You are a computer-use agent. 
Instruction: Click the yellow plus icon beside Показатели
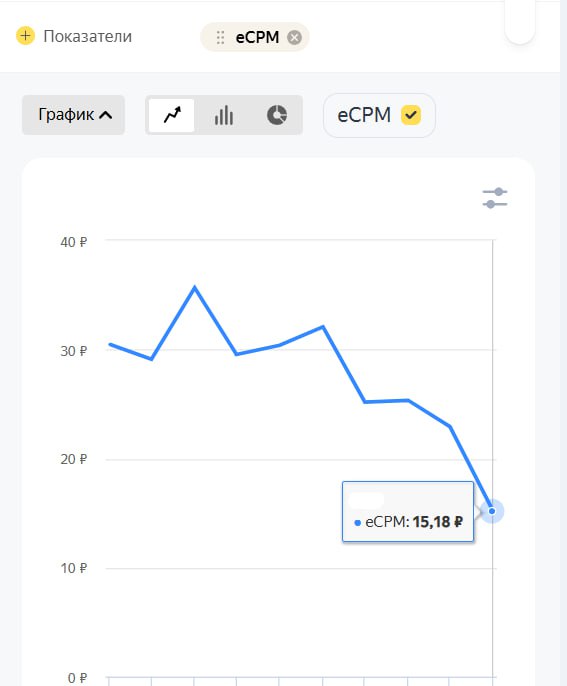[25, 36]
